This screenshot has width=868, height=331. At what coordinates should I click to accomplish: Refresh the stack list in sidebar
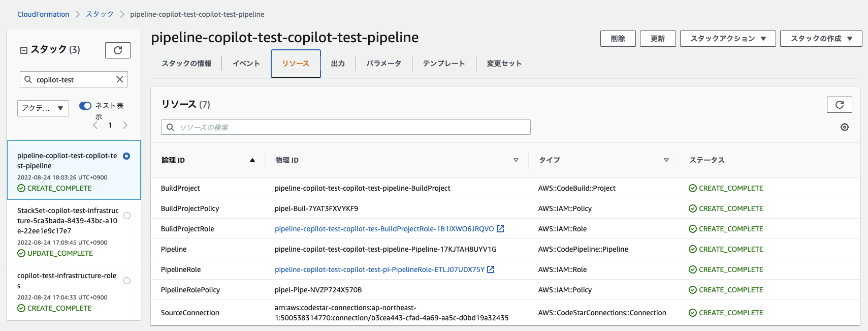[x=118, y=50]
